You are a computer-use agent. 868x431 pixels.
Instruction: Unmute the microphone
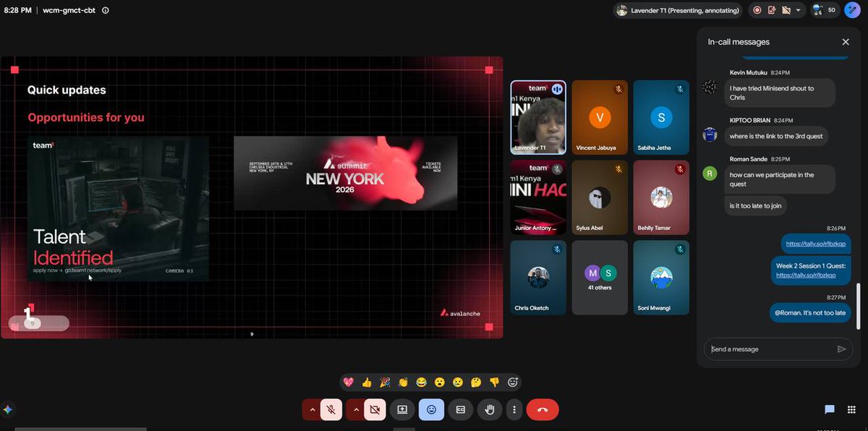coord(331,410)
